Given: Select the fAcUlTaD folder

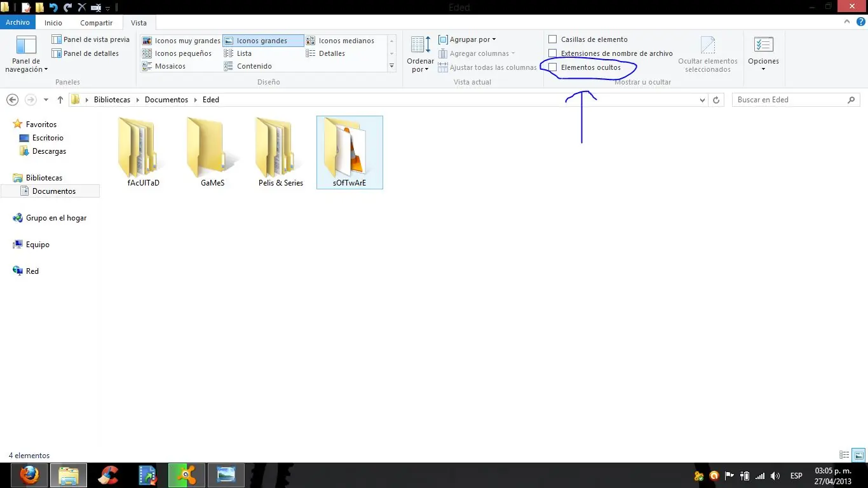Looking at the screenshot, I should [144, 152].
